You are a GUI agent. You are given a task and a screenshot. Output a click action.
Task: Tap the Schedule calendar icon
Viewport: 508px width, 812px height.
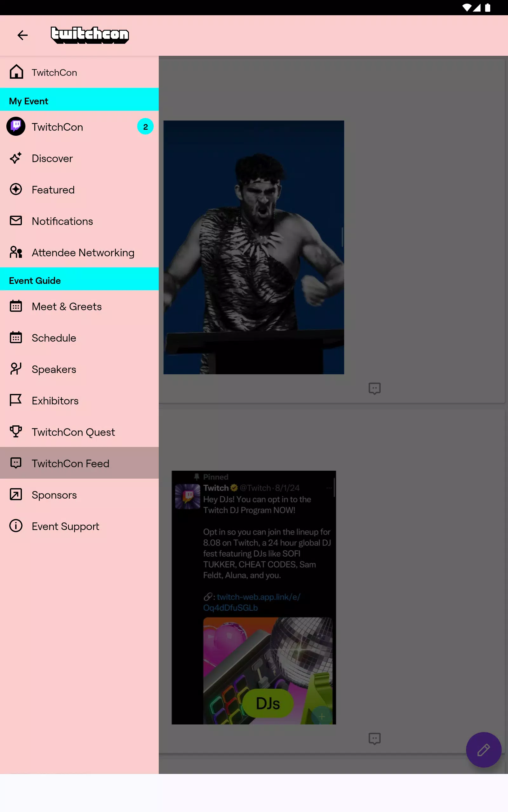16,337
